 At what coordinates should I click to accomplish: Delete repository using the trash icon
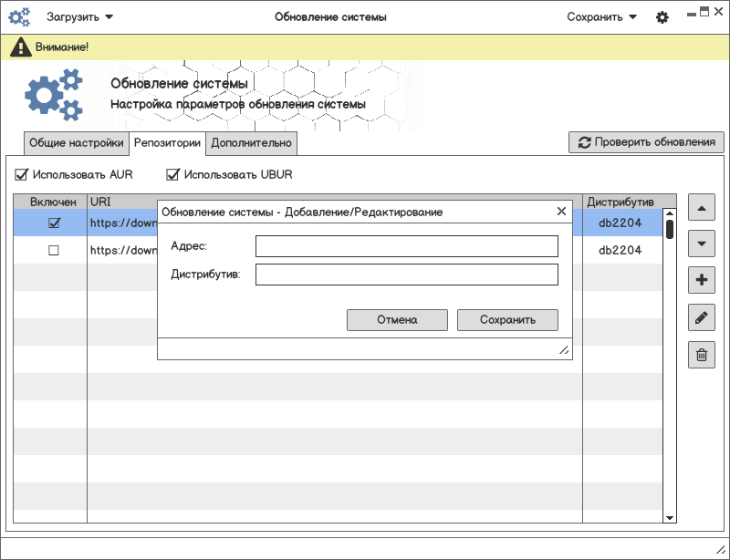[x=701, y=354]
